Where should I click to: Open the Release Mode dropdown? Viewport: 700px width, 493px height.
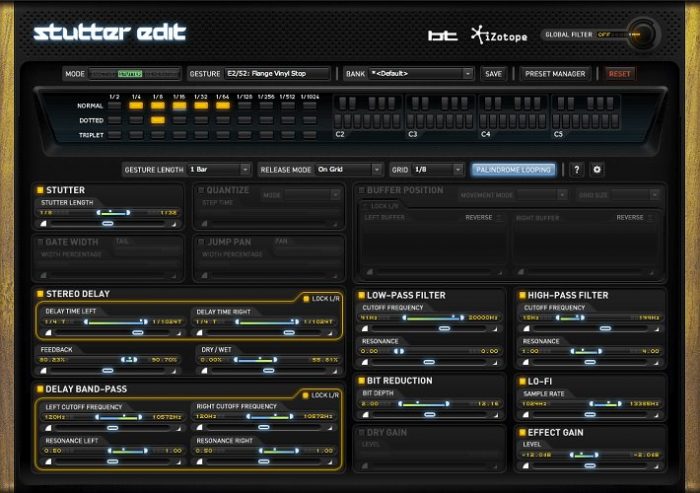coord(349,170)
